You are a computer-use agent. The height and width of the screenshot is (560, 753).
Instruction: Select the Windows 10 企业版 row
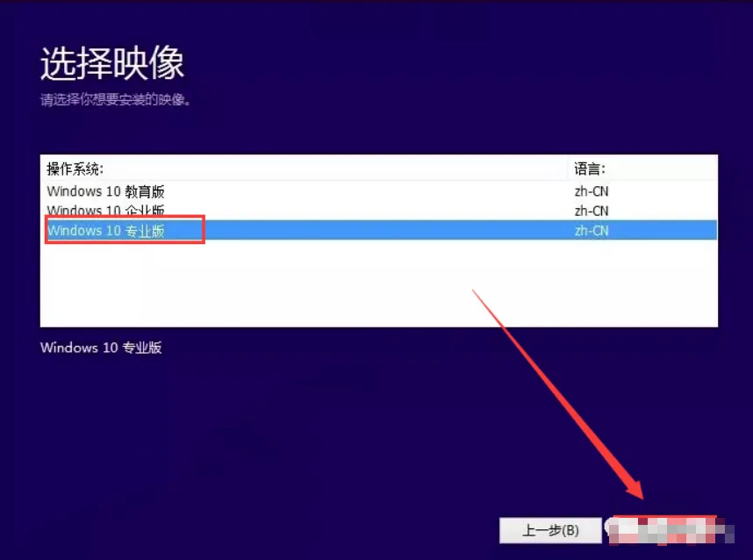click(379, 211)
